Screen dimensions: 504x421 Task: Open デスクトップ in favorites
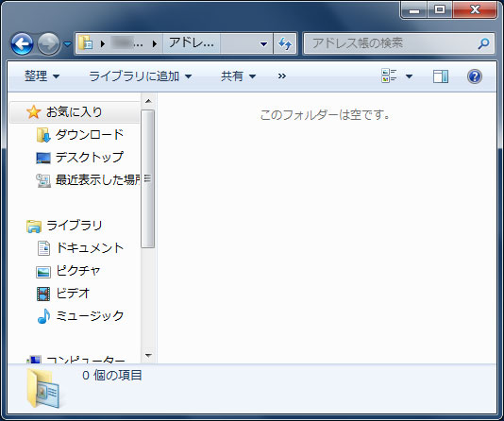(x=90, y=157)
